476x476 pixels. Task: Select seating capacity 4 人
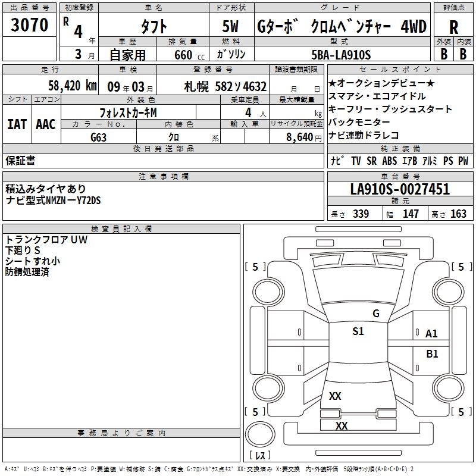(x=256, y=113)
